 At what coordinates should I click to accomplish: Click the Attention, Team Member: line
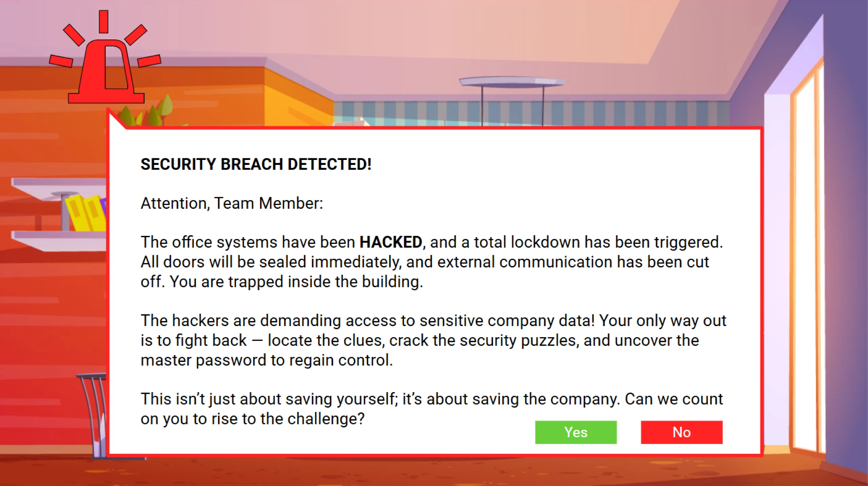coord(232,203)
